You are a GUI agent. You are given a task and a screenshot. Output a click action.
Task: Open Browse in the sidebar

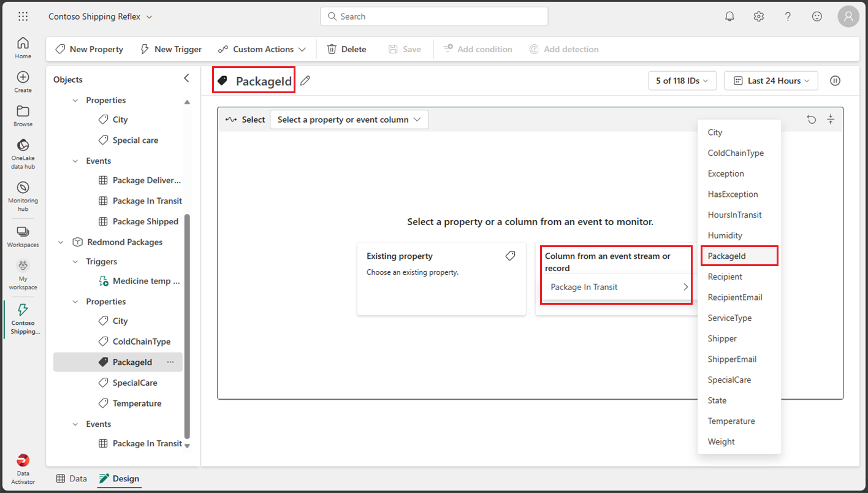pos(23,116)
